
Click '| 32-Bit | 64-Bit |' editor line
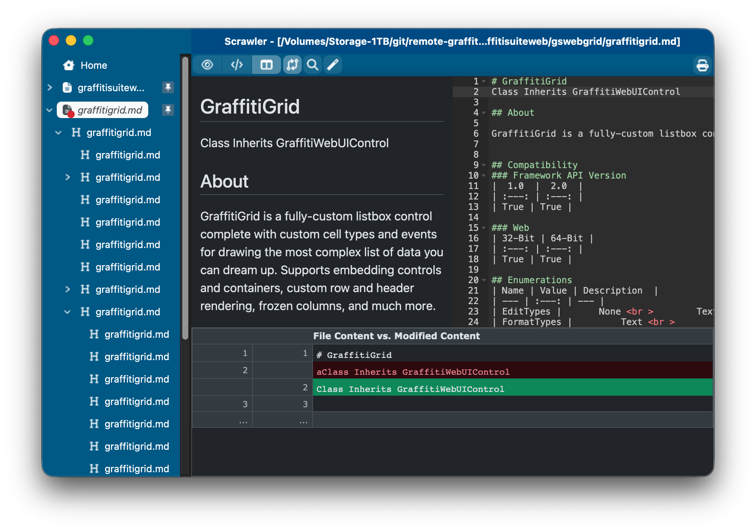(x=542, y=238)
